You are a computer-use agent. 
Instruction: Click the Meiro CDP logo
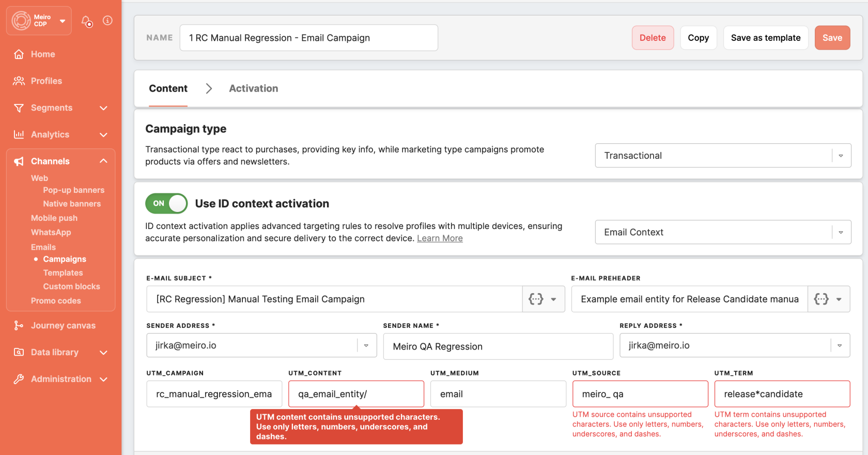click(22, 21)
